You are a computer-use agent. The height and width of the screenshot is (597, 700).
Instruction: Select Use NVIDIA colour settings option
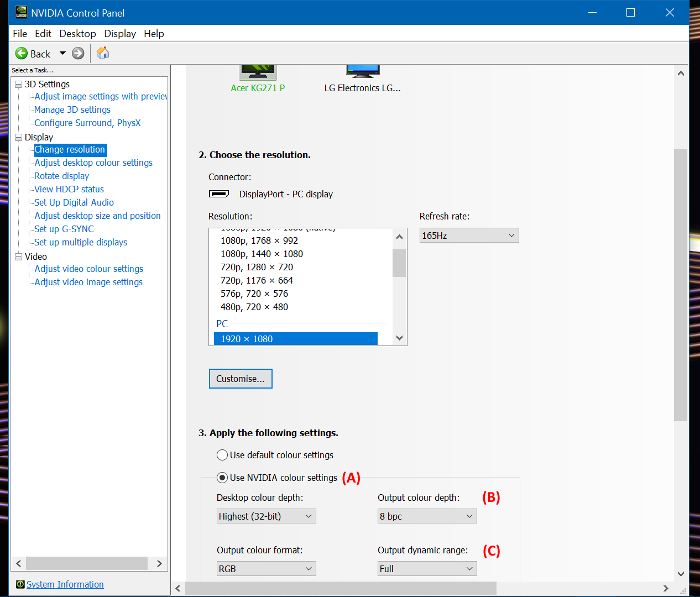(x=222, y=478)
